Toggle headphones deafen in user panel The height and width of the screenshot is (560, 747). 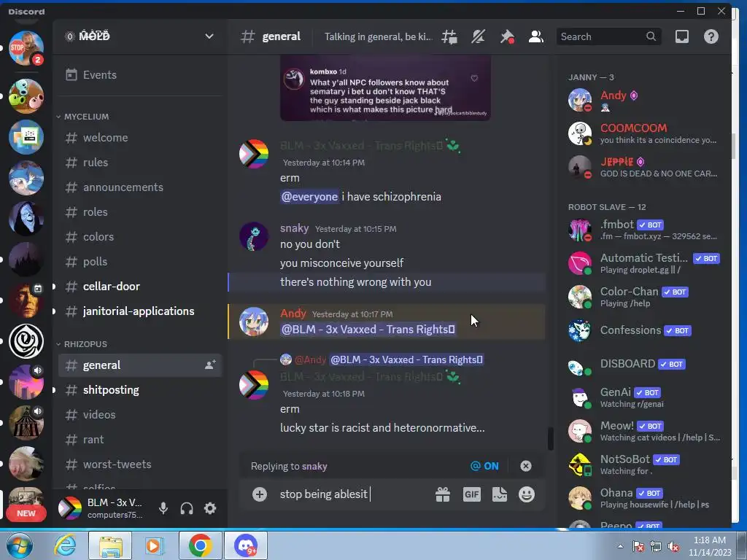(187, 508)
